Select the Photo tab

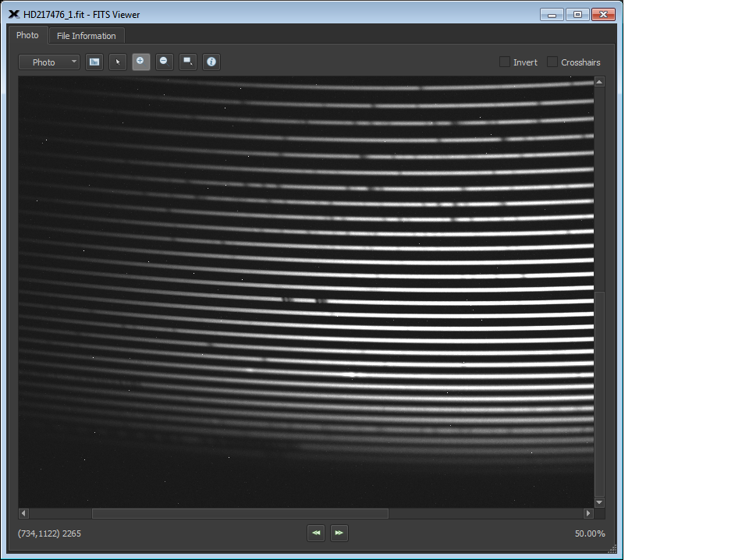pyautogui.click(x=27, y=35)
